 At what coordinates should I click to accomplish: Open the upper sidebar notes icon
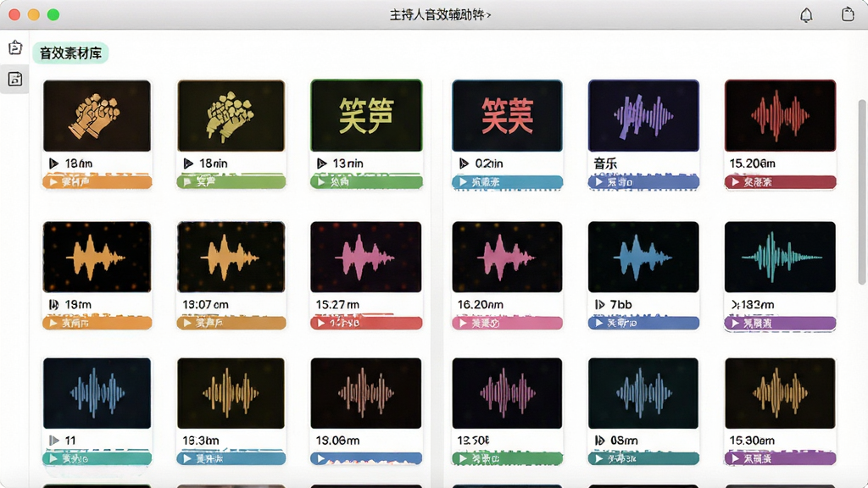point(15,47)
